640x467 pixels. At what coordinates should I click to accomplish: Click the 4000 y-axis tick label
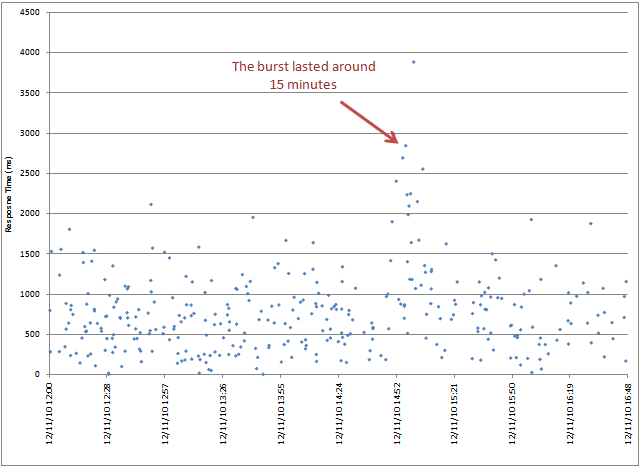[30, 53]
